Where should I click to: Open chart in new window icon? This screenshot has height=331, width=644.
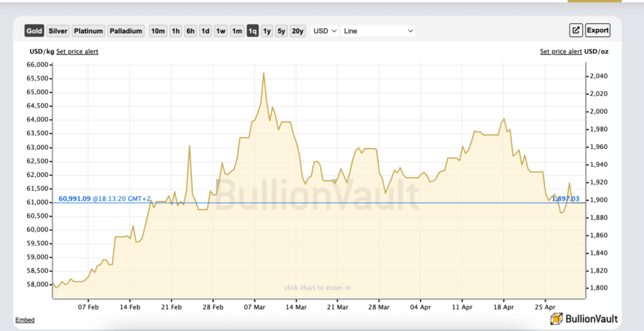tap(576, 30)
